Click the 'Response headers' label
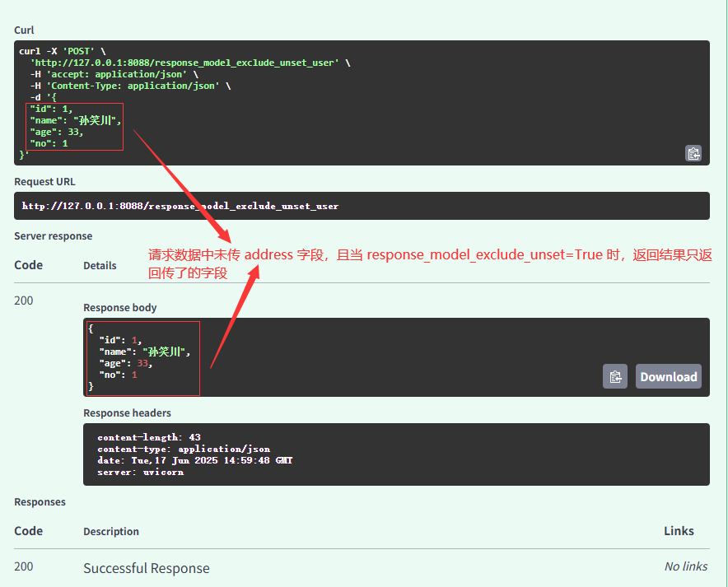The height and width of the screenshot is (587, 728). click(127, 413)
